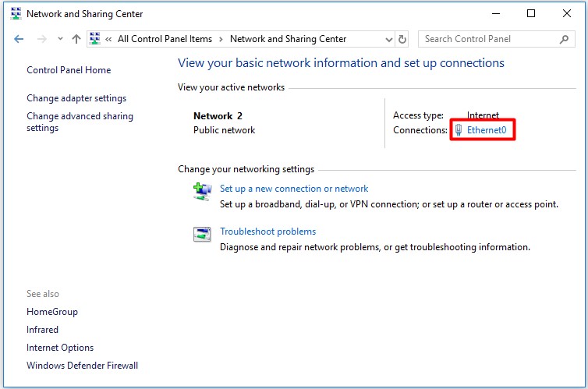The height and width of the screenshot is (389, 588).
Task: Click the Network and Sharing Center title icon
Action: [16, 14]
